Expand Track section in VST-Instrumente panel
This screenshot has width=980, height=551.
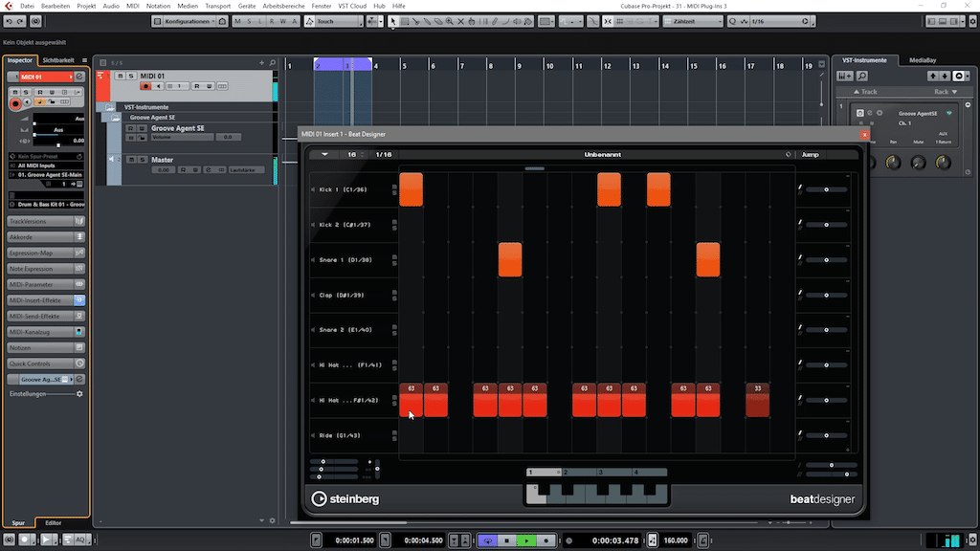point(865,92)
